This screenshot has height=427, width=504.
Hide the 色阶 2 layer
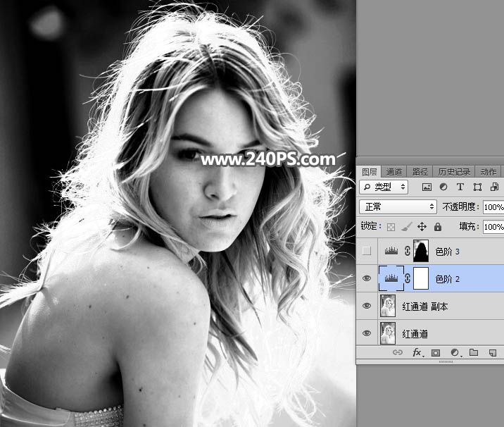click(367, 278)
